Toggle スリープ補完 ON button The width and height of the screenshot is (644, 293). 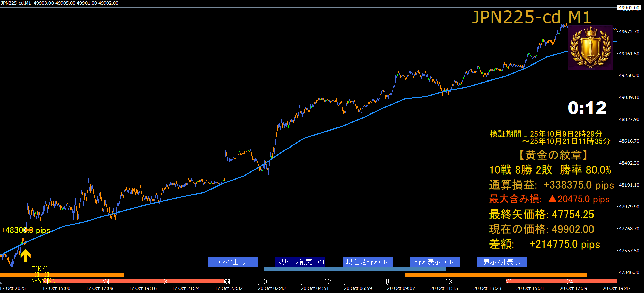click(x=300, y=262)
